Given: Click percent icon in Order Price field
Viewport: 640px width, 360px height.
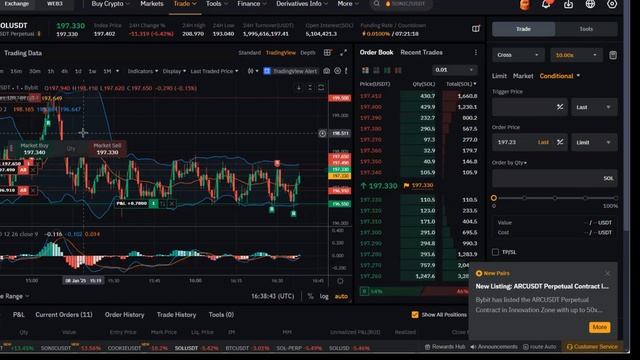Looking at the screenshot, I should 560,142.
